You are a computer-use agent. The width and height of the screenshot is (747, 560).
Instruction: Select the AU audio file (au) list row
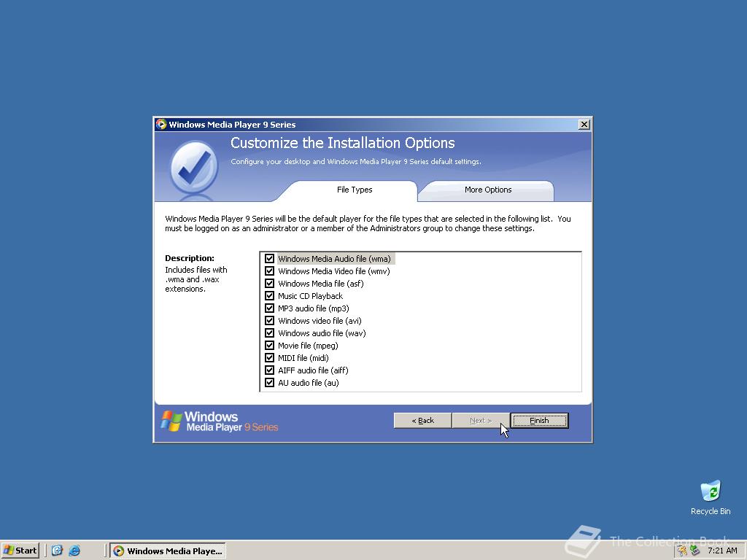click(x=309, y=382)
